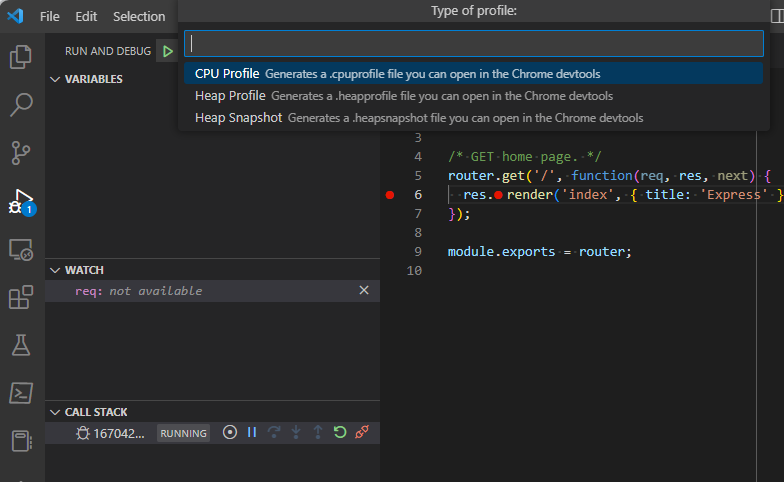Open the terminal panel icon in activity bar
Image resolution: width=784 pixels, height=482 pixels.
20,393
